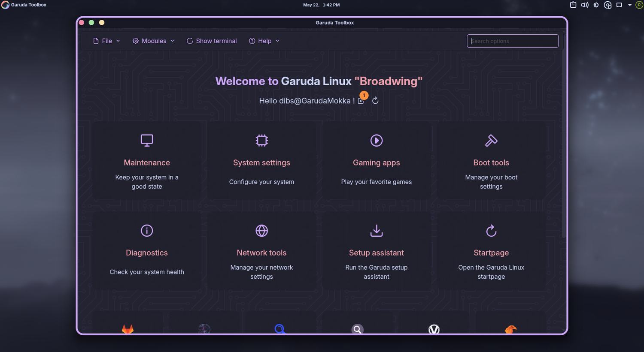Click the question mark icon in Help
644x352 pixels.
(252, 41)
